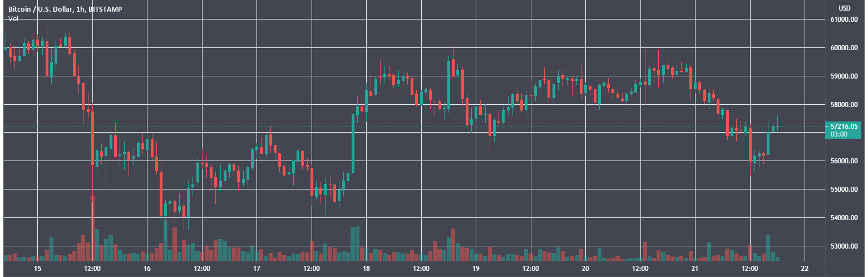The width and height of the screenshot is (868, 277).
Task: Click date 18 on the time axis
Action: (x=366, y=269)
